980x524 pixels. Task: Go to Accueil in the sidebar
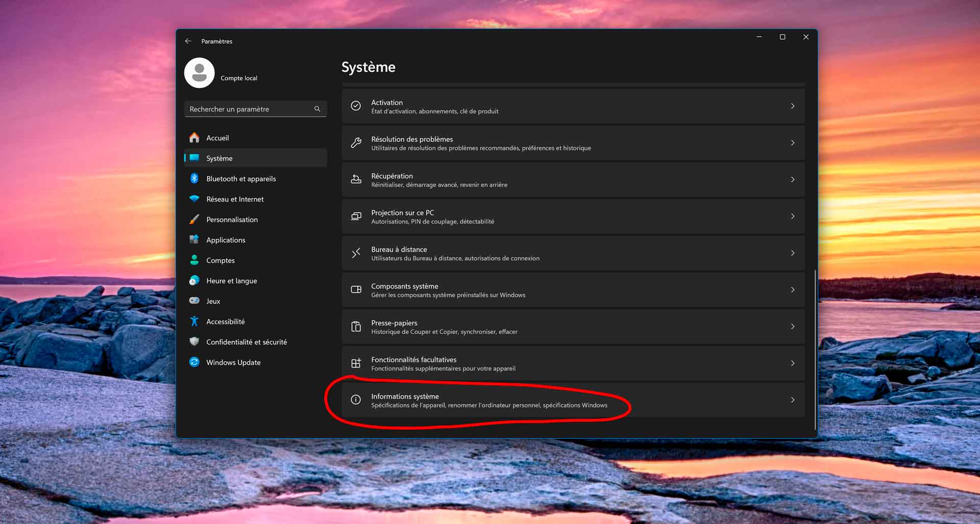pyautogui.click(x=255, y=138)
